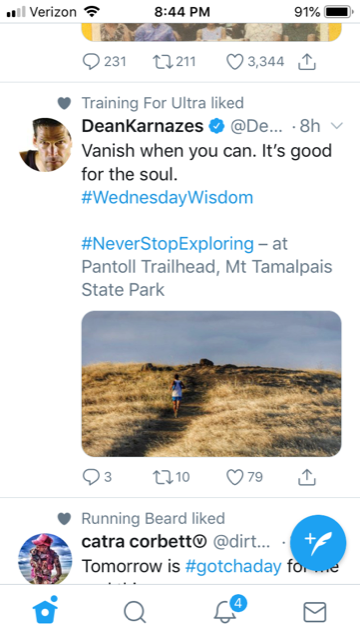This screenshot has height=640, width=360.
Task: Open the Search tab
Action: coord(135,613)
